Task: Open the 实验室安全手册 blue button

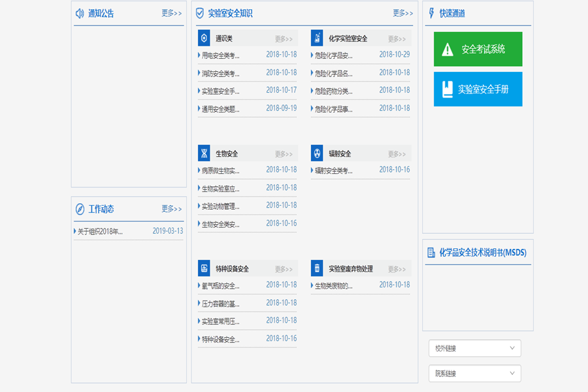Action: point(478,90)
